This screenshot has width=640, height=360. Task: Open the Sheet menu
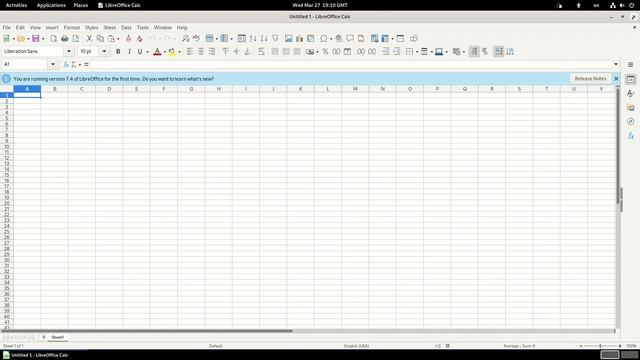[x=110, y=27]
